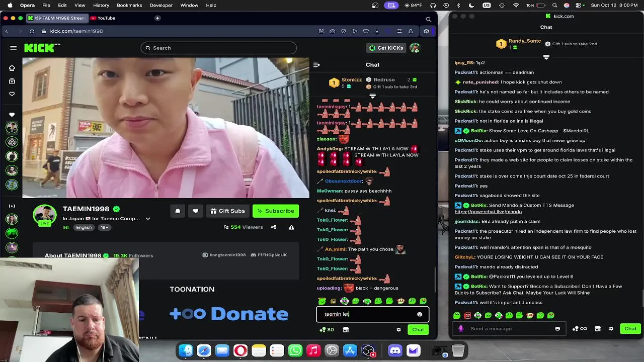The width and height of the screenshot is (644, 362).
Task: Open the shop icon below left chat input
Action: pos(346,330)
